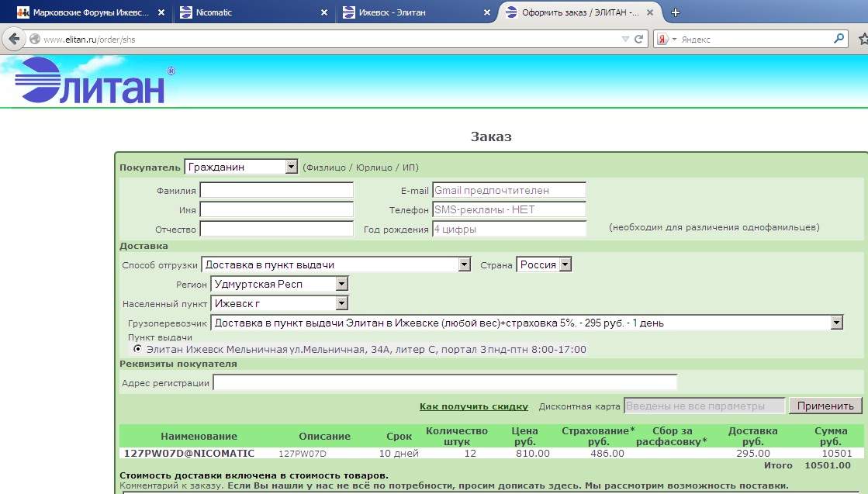This screenshot has width=868, height=494.
Task: Close the Оформить заказ tab
Action: coord(650,12)
